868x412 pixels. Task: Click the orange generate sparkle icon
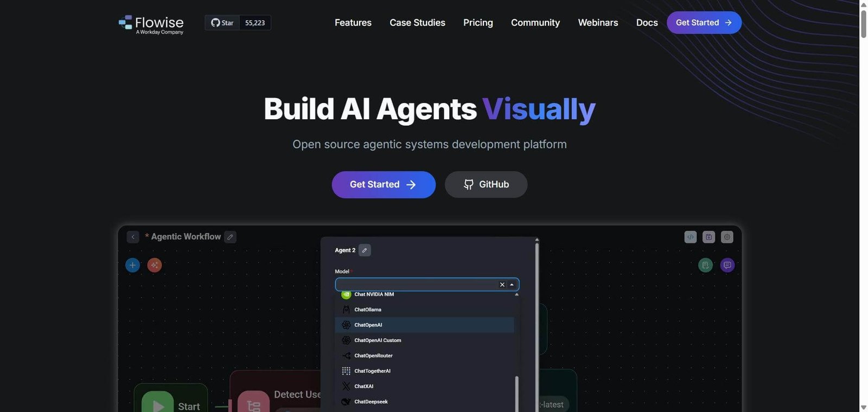155,265
